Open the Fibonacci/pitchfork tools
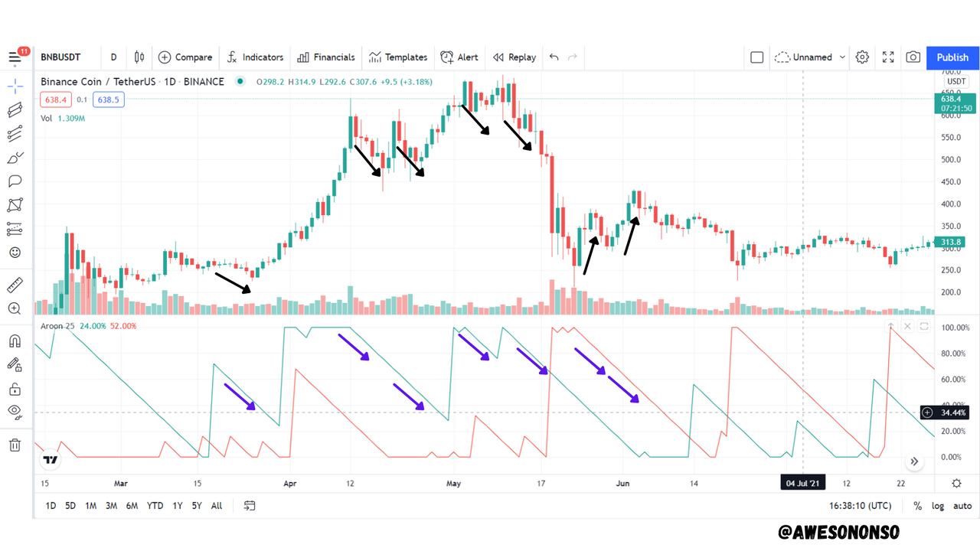The height and width of the screenshot is (551, 980). coord(15,135)
